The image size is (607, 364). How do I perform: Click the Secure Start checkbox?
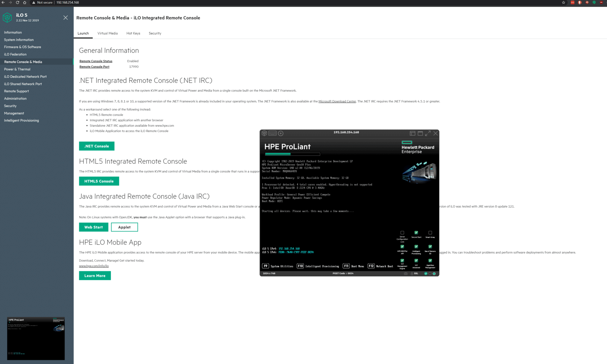pyautogui.click(x=416, y=233)
